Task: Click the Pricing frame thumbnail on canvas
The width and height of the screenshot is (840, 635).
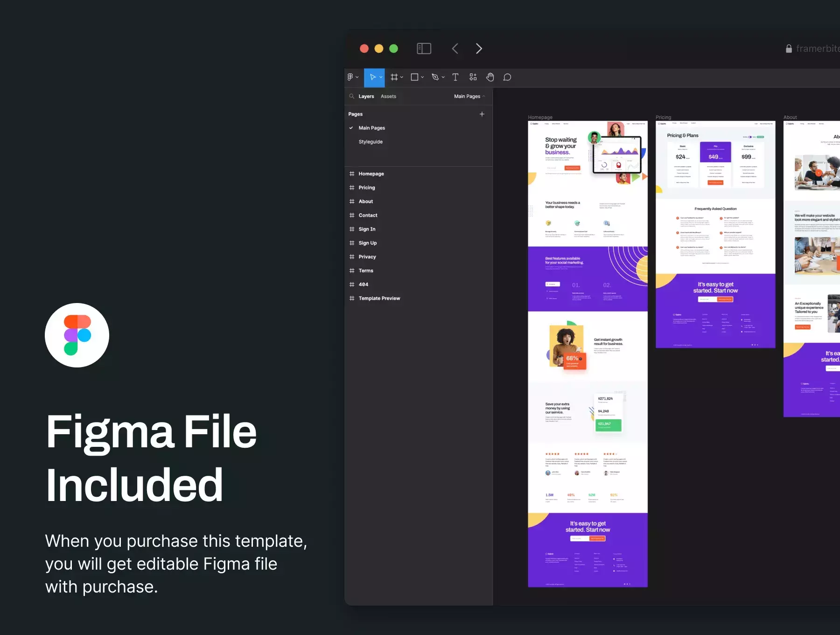Action: point(715,234)
